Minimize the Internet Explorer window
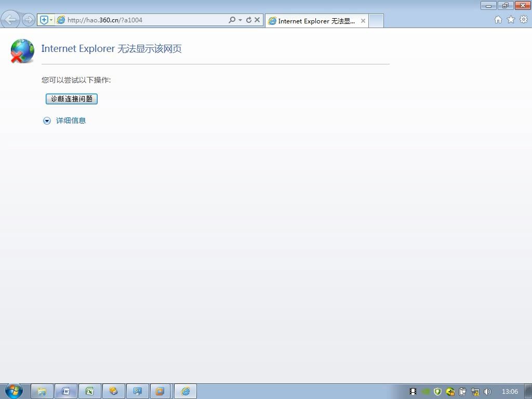 (x=488, y=5)
